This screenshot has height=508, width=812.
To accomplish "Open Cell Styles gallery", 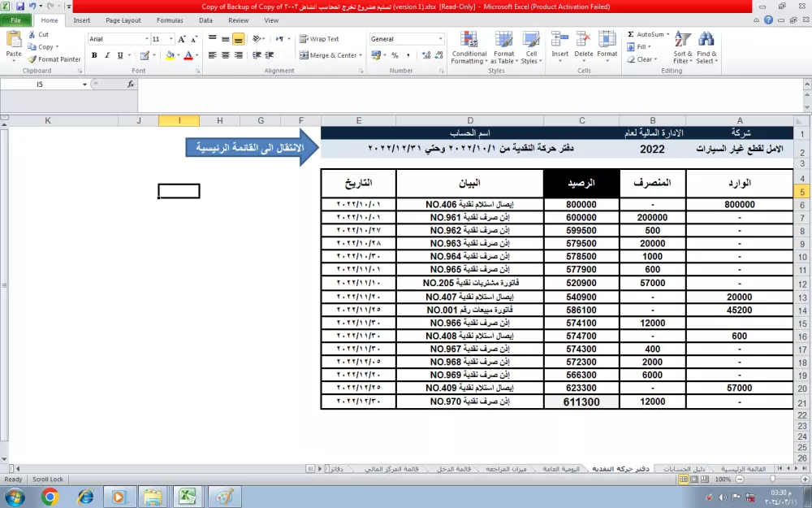I will pos(531,48).
